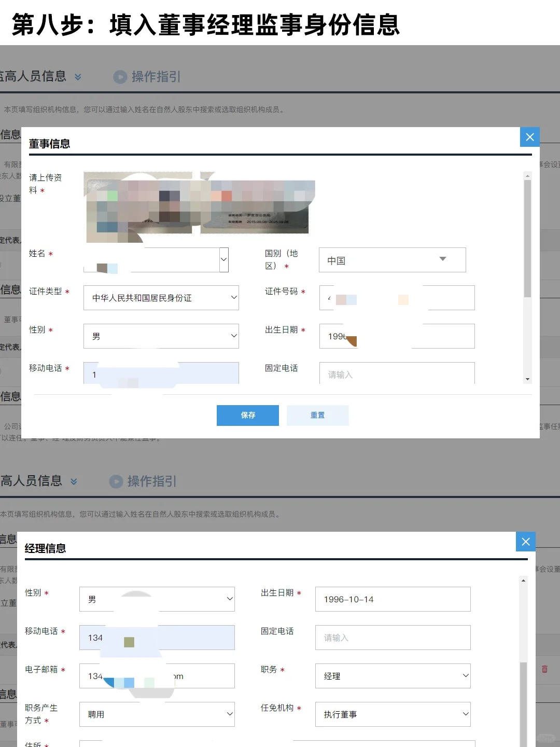This screenshot has height=747, width=560.
Task: Click the 重置 button
Action: click(317, 415)
